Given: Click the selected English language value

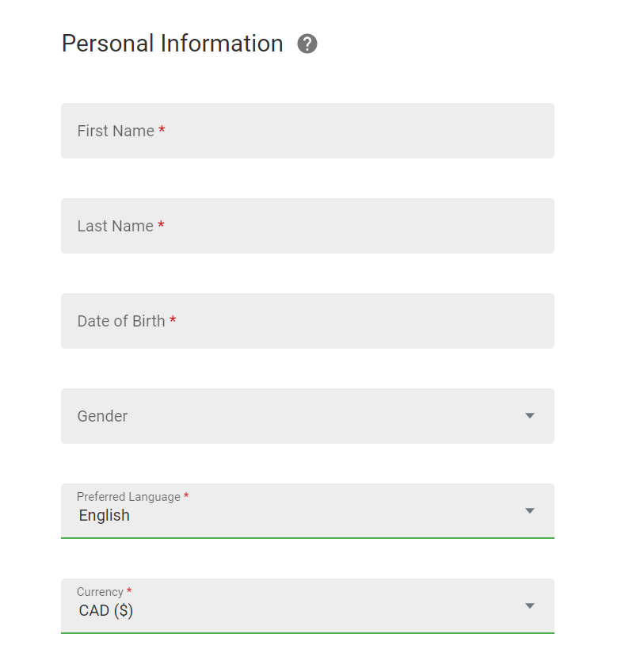Looking at the screenshot, I should (104, 516).
